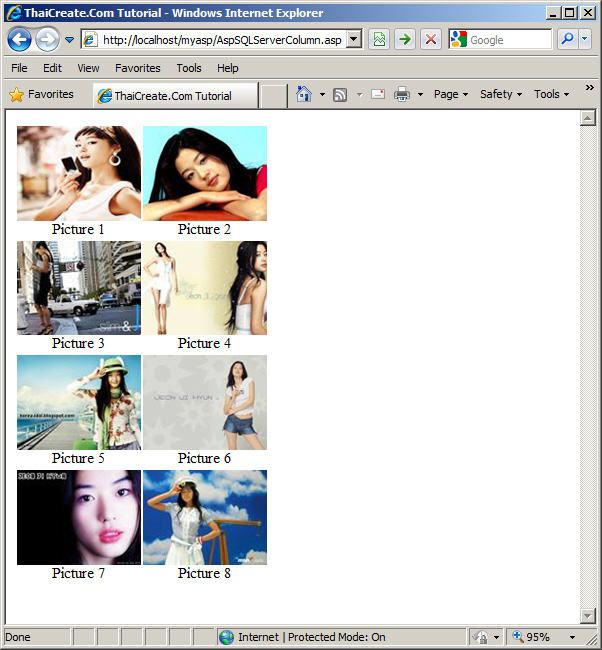Open the Favorites menu in menu bar

tap(137, 68)
